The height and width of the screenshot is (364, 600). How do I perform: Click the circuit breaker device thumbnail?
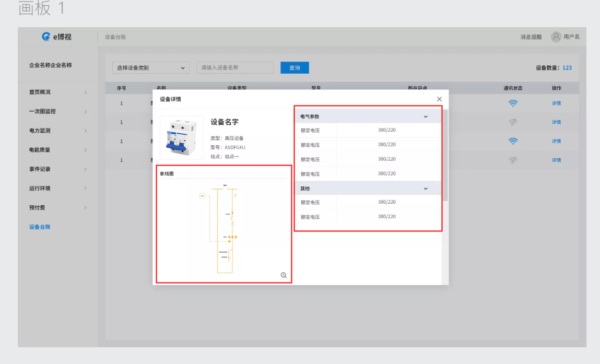tap(181, 138)
